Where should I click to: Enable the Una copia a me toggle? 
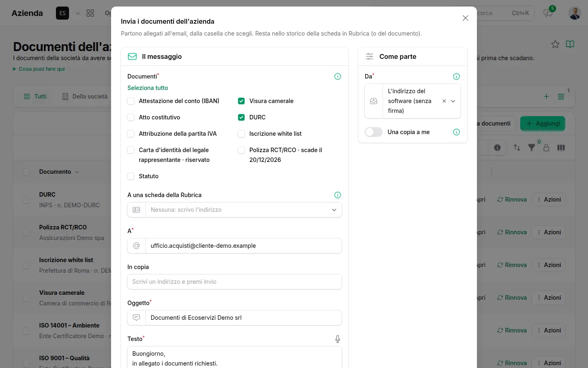(374, 132)
